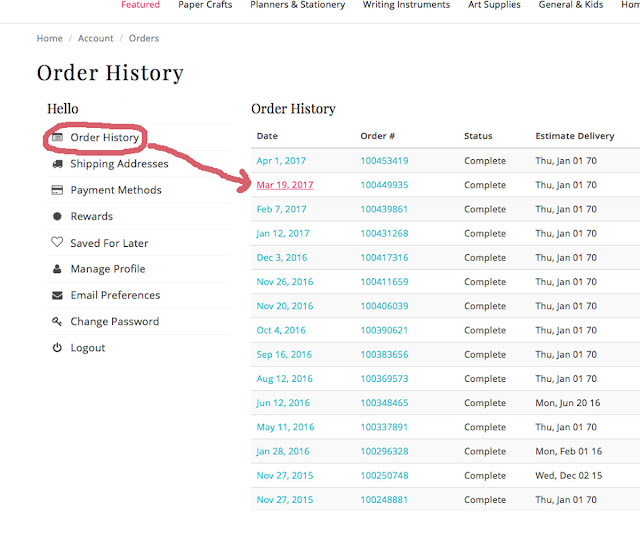
Task: Open Shipping Addresses page
Action: coord(119,164)
